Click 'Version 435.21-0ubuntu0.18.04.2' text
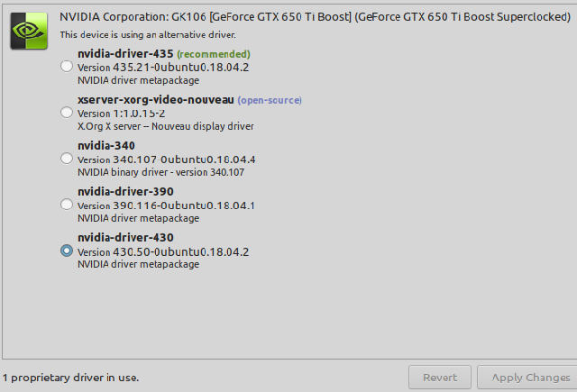Viewport: 577px width, 392px height. click(163, 68)
